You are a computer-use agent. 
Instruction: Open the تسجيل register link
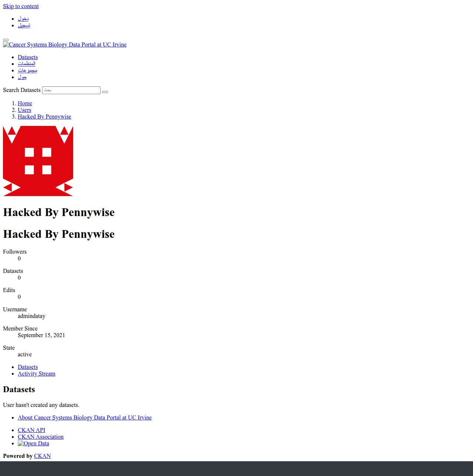point(24,25)
